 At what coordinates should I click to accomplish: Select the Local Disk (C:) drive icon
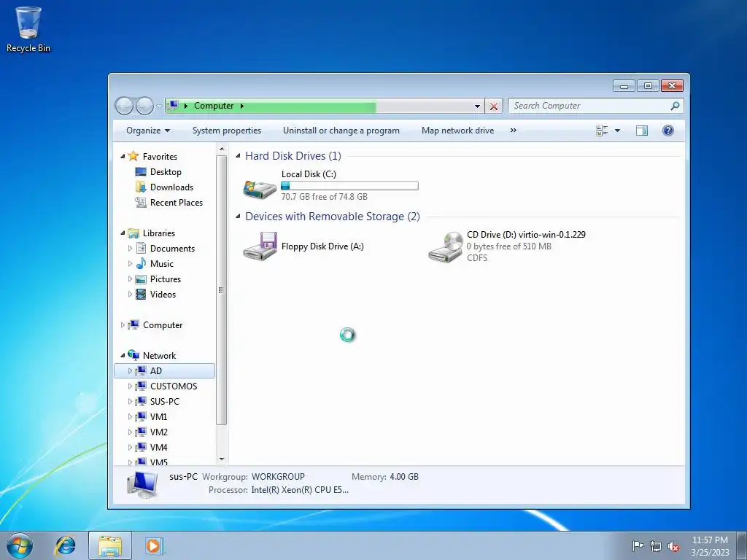(260, 189)
